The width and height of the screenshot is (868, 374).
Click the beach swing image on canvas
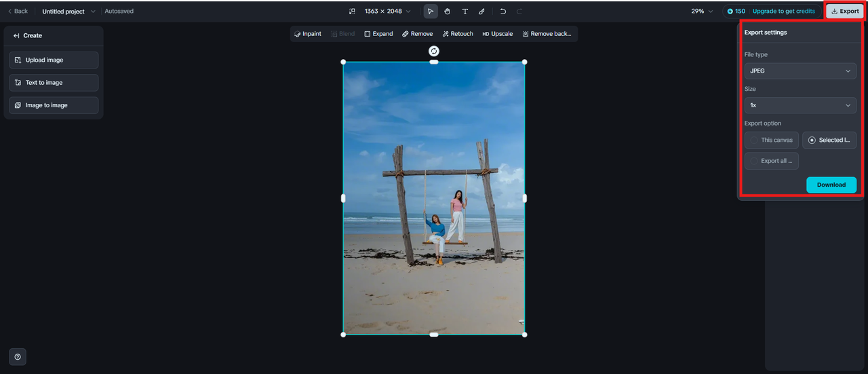pos(434,198)
